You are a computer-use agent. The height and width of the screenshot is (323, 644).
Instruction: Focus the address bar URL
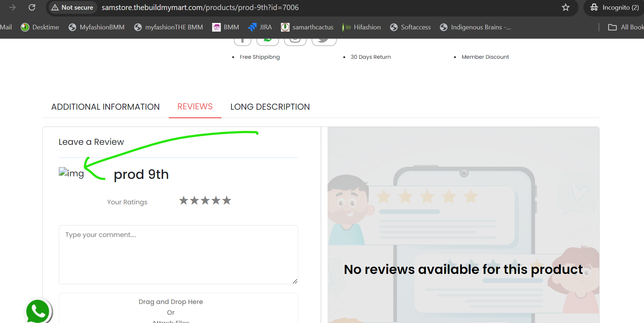click(x=200, y=8)
